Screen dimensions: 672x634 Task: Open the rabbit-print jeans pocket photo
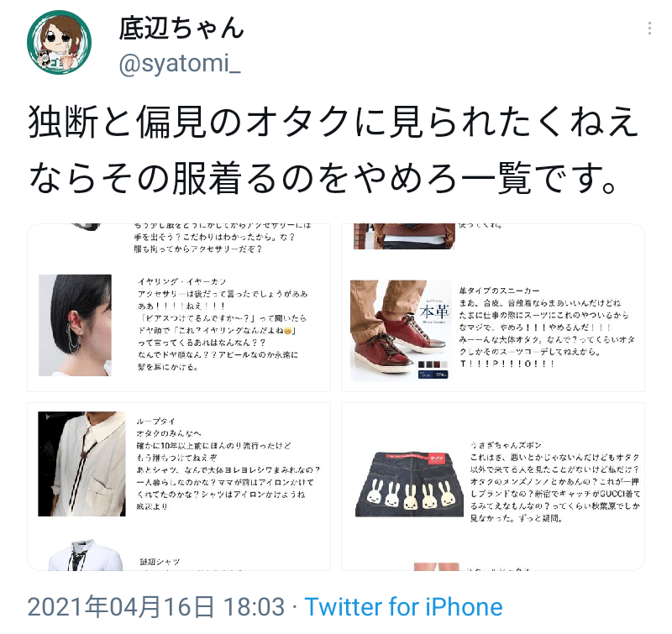pos(409,484)
